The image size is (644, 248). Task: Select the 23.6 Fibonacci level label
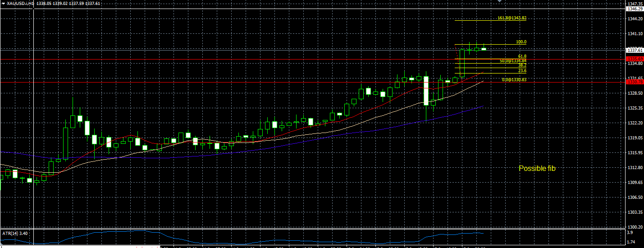[522, 71]
